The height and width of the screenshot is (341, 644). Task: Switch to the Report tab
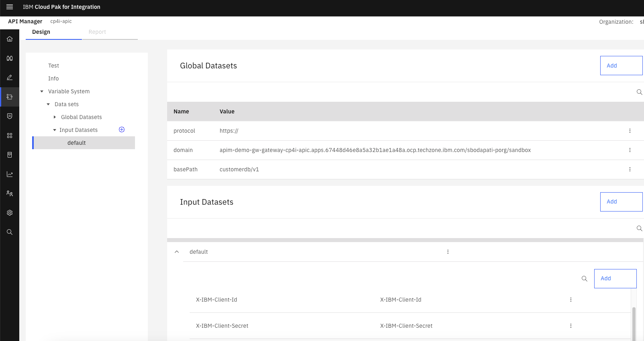pyautogui.click(x=97, y=32)
